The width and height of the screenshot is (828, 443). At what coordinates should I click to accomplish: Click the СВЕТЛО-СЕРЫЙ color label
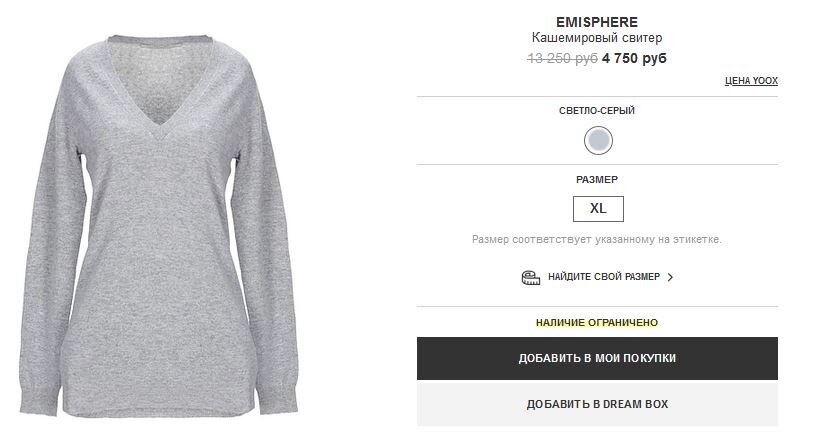pos(597,111)
